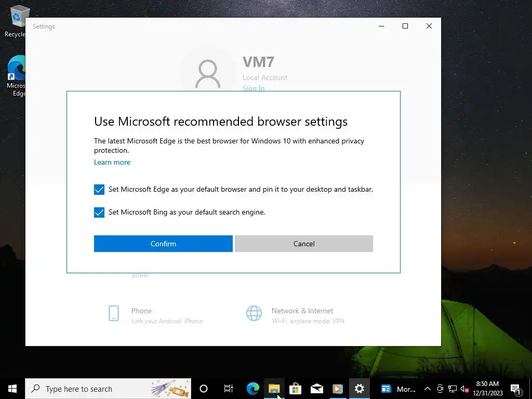The width and height of the screenshot is (532, 399).
Task: Open Network & Internet globe icon
Action: click(x=254, y=313)
